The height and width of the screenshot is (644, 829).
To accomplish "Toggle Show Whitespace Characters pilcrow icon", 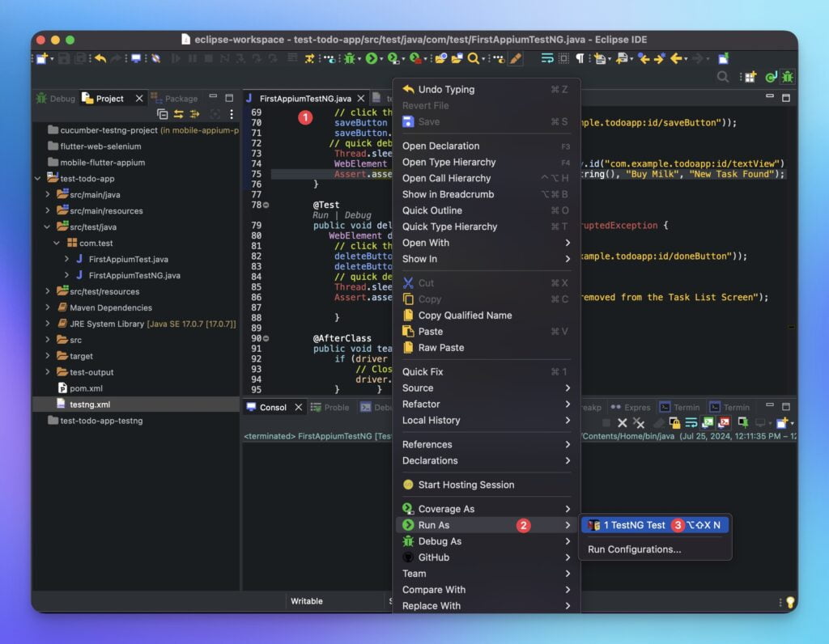I will click(580, 58).
